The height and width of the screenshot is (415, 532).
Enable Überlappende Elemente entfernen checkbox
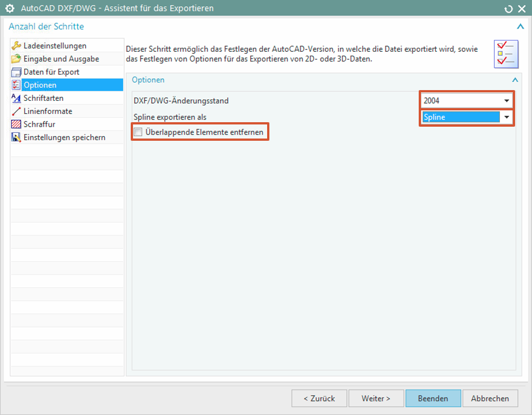coord(138,132)
